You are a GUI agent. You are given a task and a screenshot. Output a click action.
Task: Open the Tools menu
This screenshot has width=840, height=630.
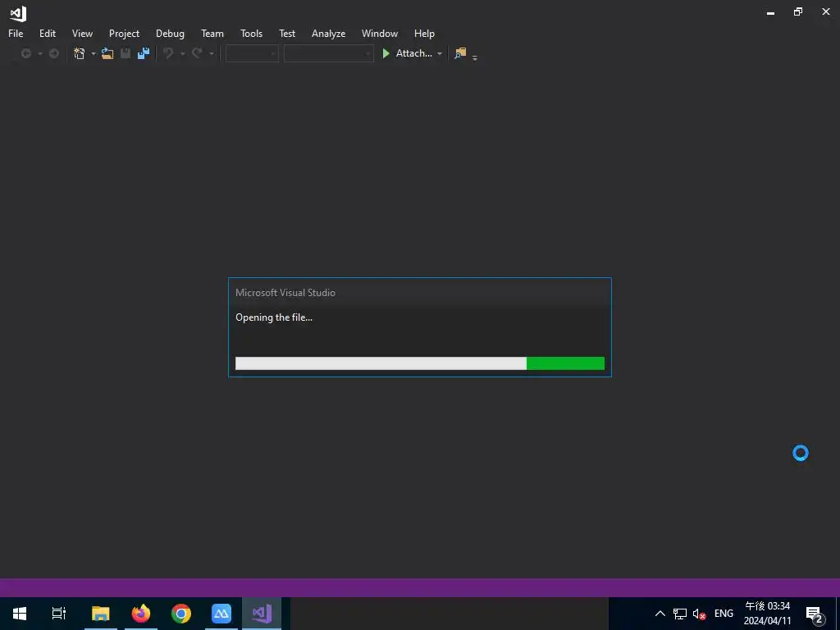(252, 33)
